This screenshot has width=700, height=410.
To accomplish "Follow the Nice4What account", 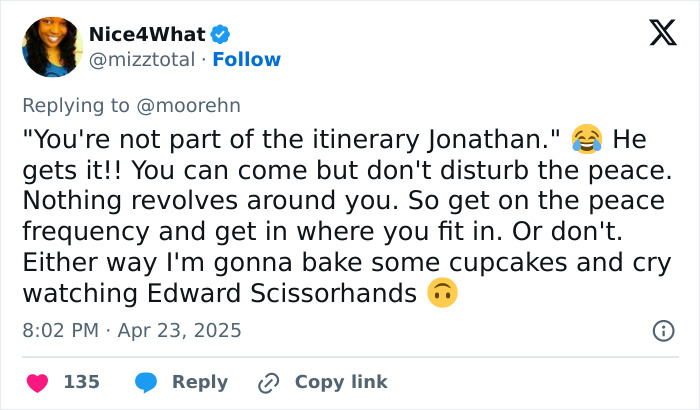I will (248, 60).
